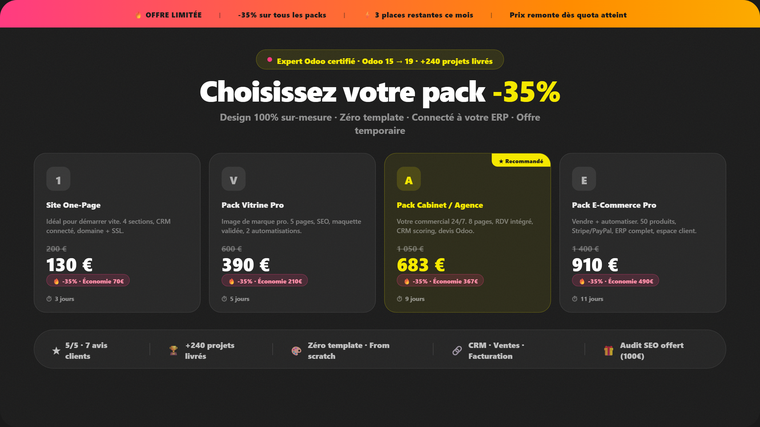Click the clock icon next to 11 jours
Viewport: 760px width, 427px height.
click(575, 299)
